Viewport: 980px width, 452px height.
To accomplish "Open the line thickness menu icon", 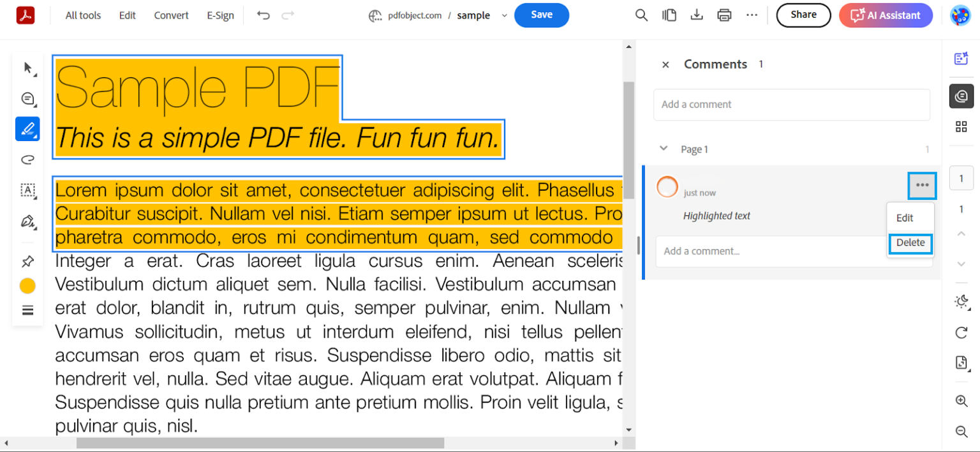I will coord(27,310).
